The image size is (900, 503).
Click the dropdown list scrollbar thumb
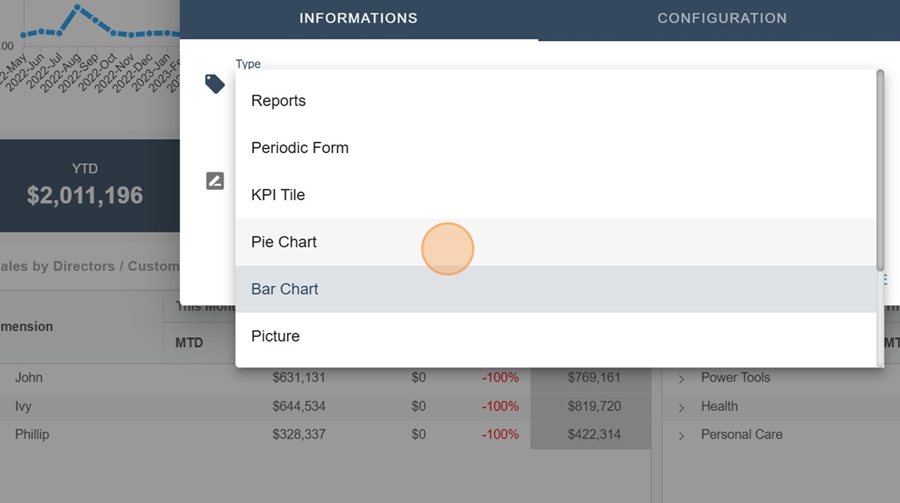click(x=880, y=170)
